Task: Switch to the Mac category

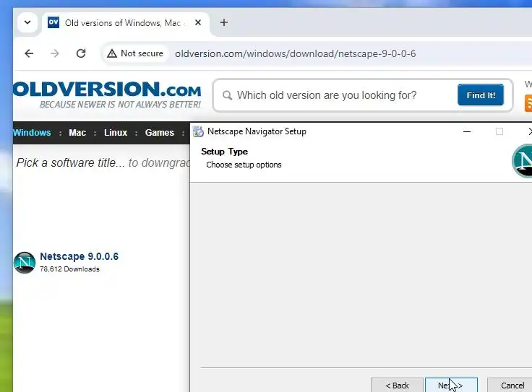Action: tap(77, 133)
